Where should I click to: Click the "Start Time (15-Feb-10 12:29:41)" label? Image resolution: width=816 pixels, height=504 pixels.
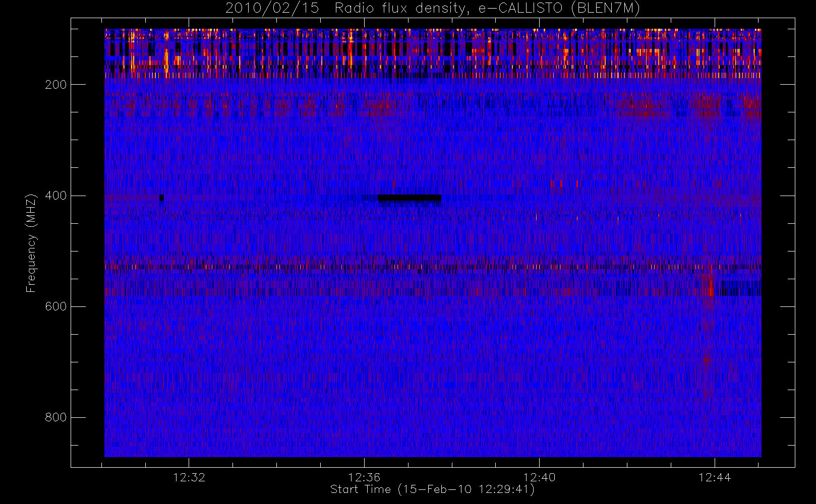coord(432,489)
